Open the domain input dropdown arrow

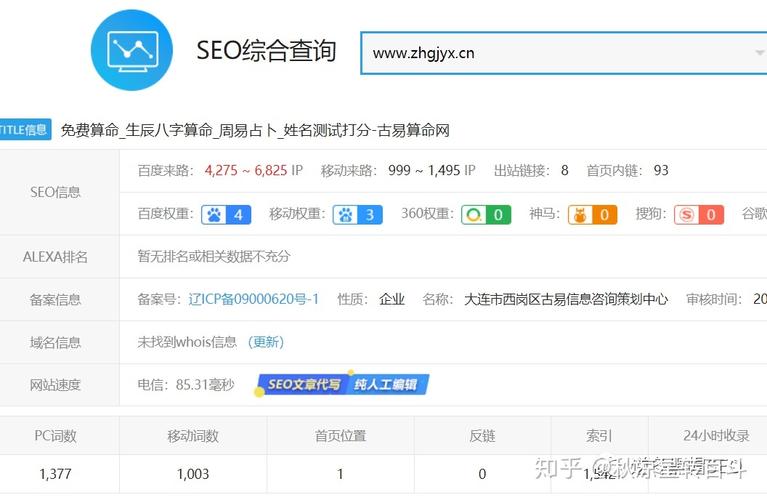point(760,53)
